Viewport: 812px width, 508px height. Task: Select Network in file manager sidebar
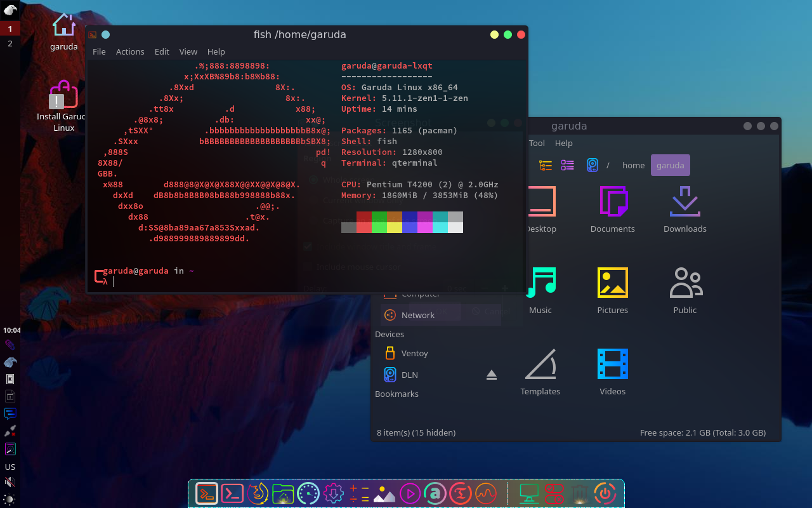pyautogui.click(x=441, y=315)
